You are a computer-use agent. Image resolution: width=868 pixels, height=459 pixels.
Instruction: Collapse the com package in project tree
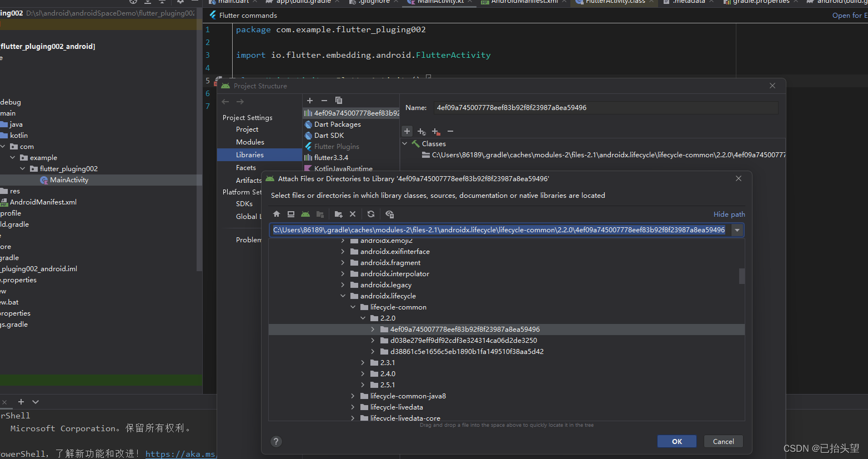click(3, 147)
